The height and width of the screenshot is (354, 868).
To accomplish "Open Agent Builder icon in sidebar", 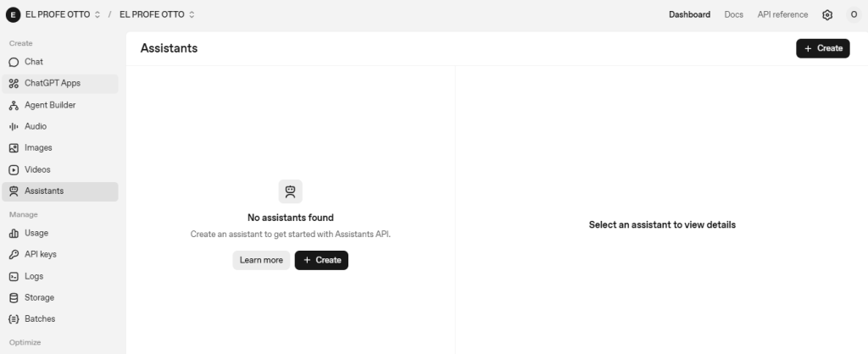I will 14,105.
